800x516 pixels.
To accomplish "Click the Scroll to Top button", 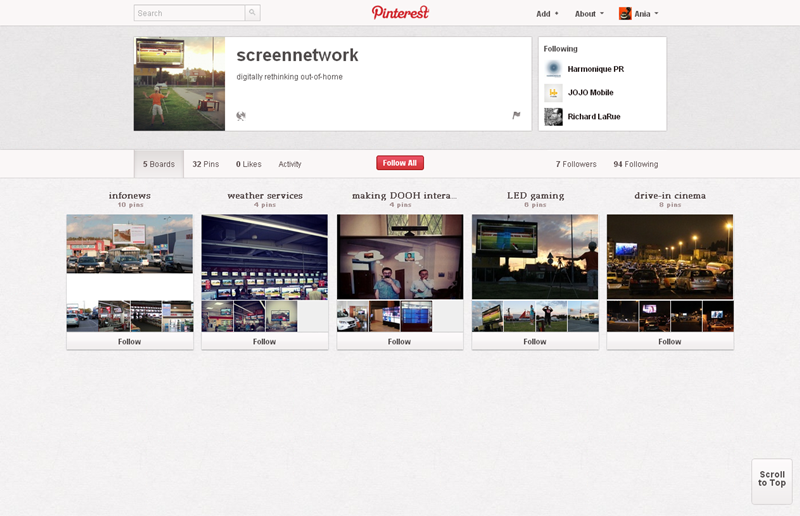I will click(x=771, y=479).
